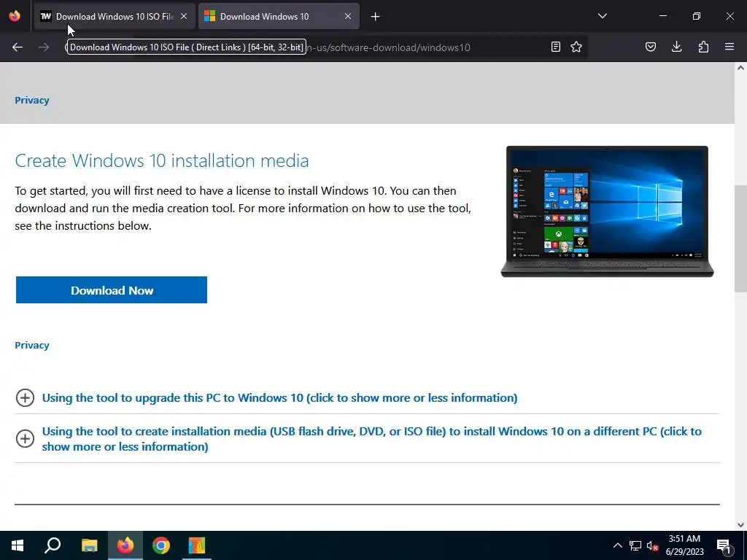
Task: Show hidden system tray icons
Action: 617,545
